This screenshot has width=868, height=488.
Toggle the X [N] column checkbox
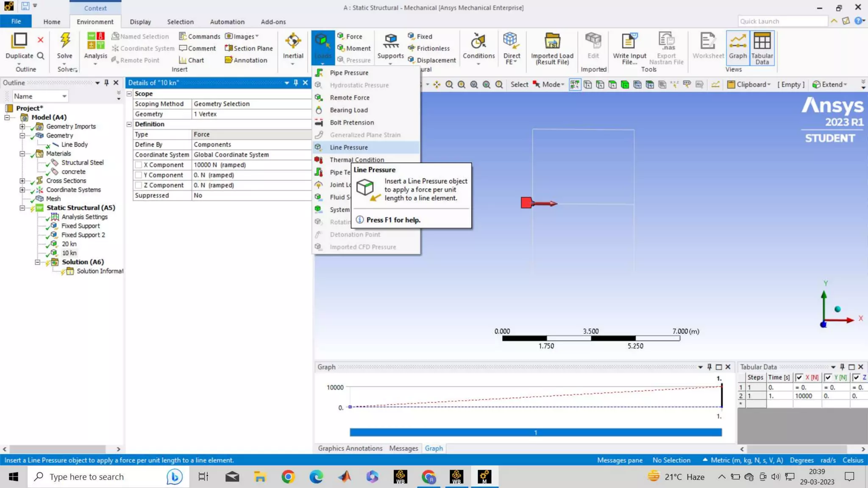click(799, 377)
